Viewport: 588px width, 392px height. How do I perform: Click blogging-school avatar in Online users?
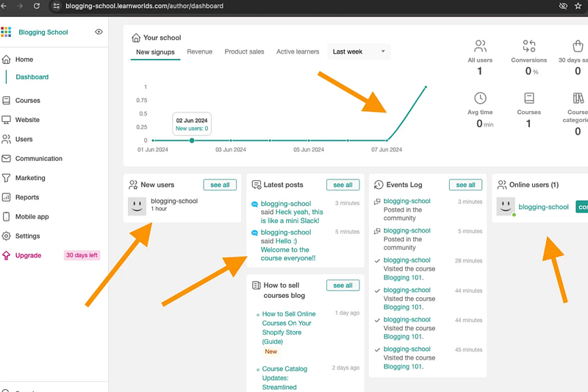(506, 207)
